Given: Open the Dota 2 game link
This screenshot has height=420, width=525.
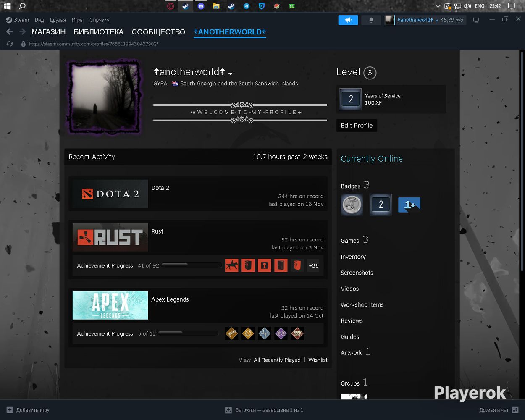Looking at the screenshot, I should pyautogui.click(x=160, y=188).
